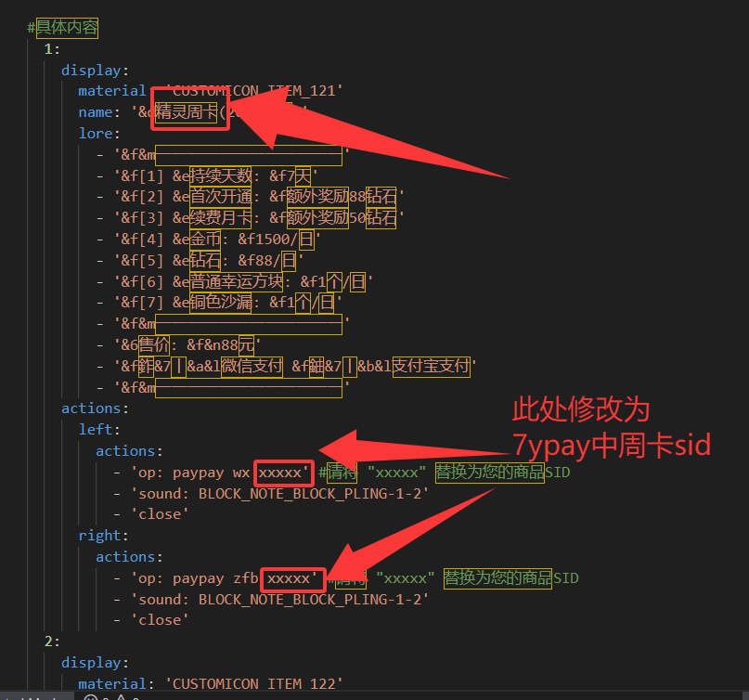Click the 'CUSTOMICON_ITEM_122' material value
749x700 pixels.
click(x=254, y=684)
